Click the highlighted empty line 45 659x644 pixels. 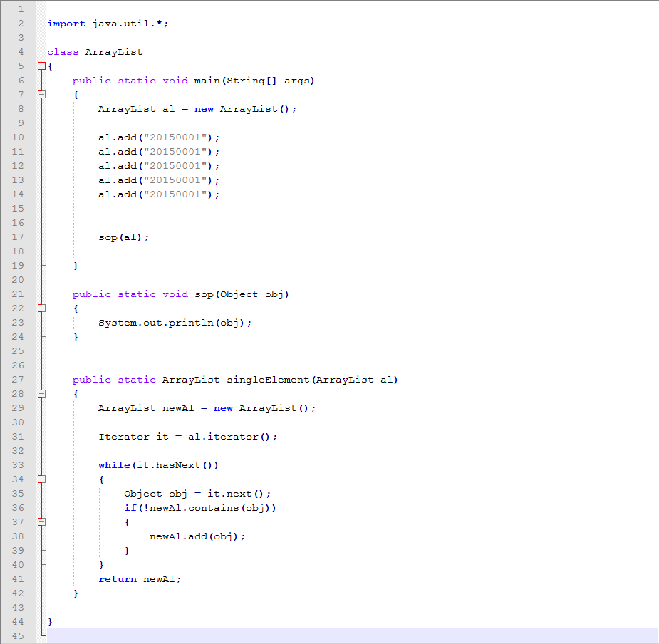pyautogui.click(x=353, y=635)
